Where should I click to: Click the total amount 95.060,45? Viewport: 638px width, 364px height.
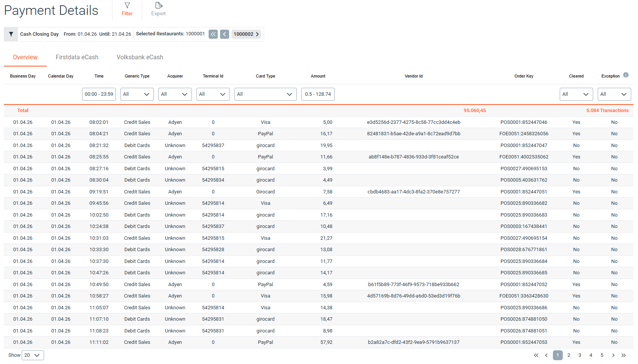coord(475,111)
